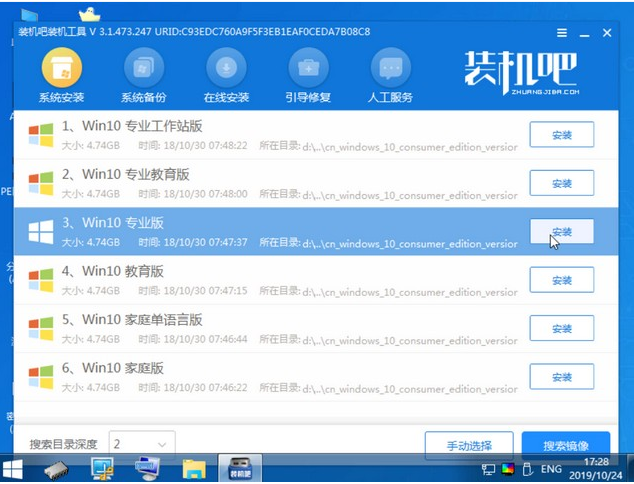Click the colorful display tray icon
The width and height of the screenshot is (634, 484).
(508, 469)
